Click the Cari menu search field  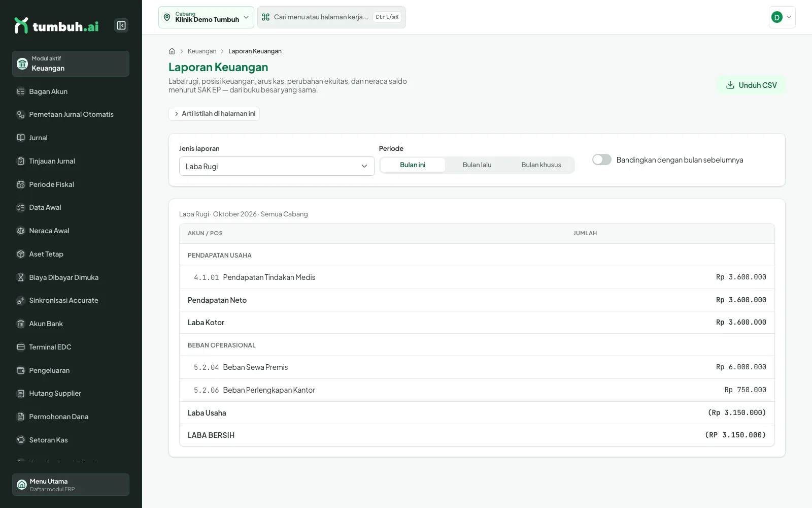331,17
